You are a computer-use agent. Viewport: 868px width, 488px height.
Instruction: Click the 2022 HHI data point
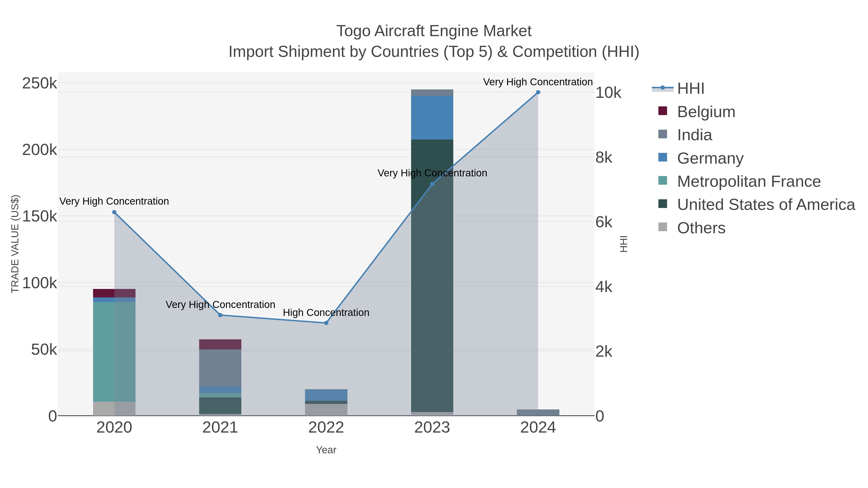(326, 323)
